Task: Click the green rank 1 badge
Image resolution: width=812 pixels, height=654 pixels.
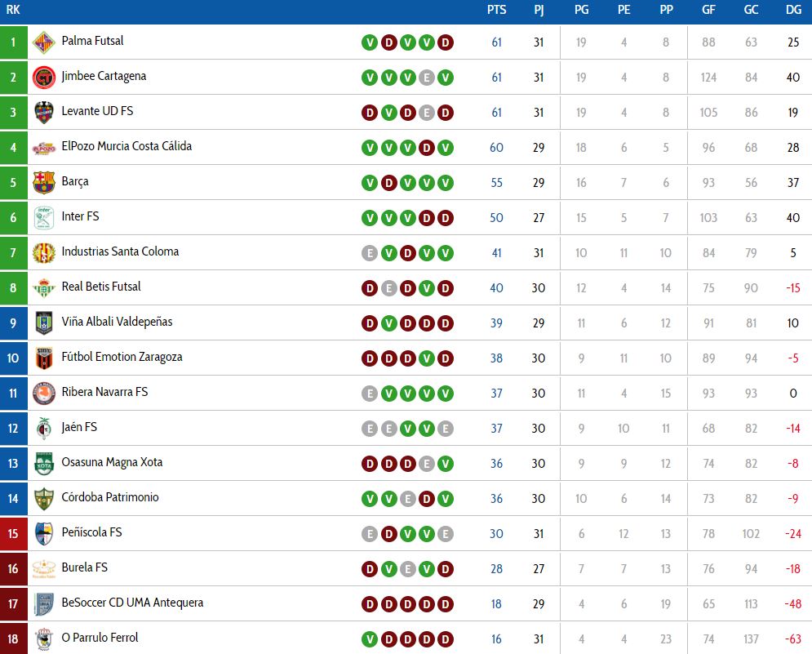Action: [13, 42]
